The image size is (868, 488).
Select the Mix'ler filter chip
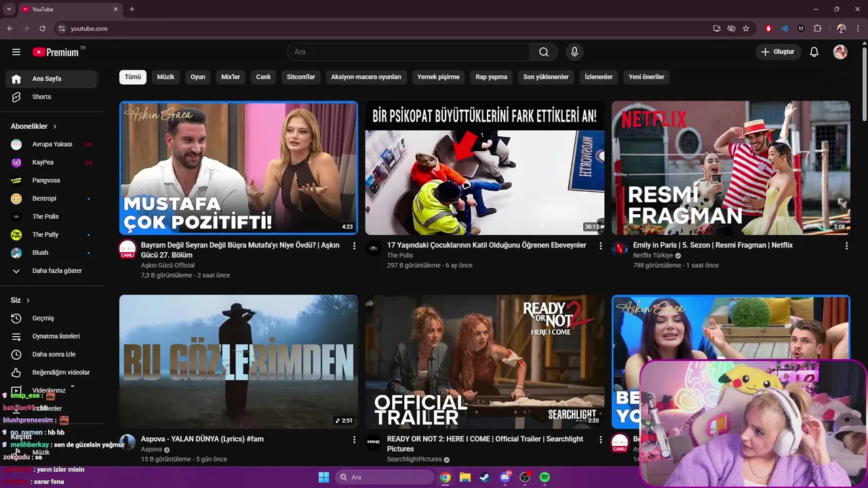coord(231,77)
